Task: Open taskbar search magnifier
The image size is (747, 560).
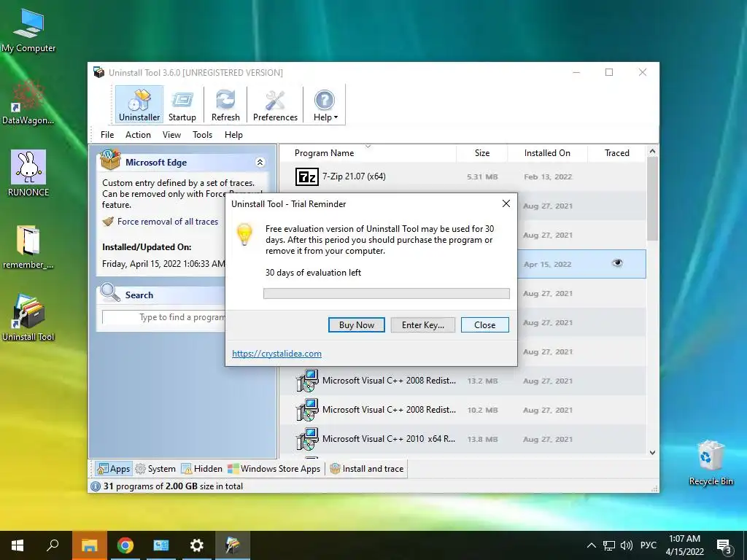Action: tap(53, 545)
